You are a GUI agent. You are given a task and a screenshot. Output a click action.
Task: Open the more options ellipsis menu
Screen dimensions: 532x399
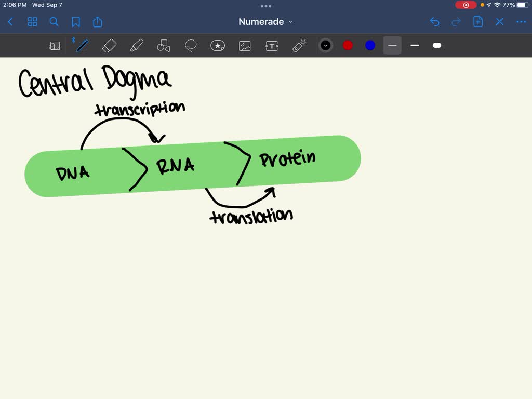(521, 22)
